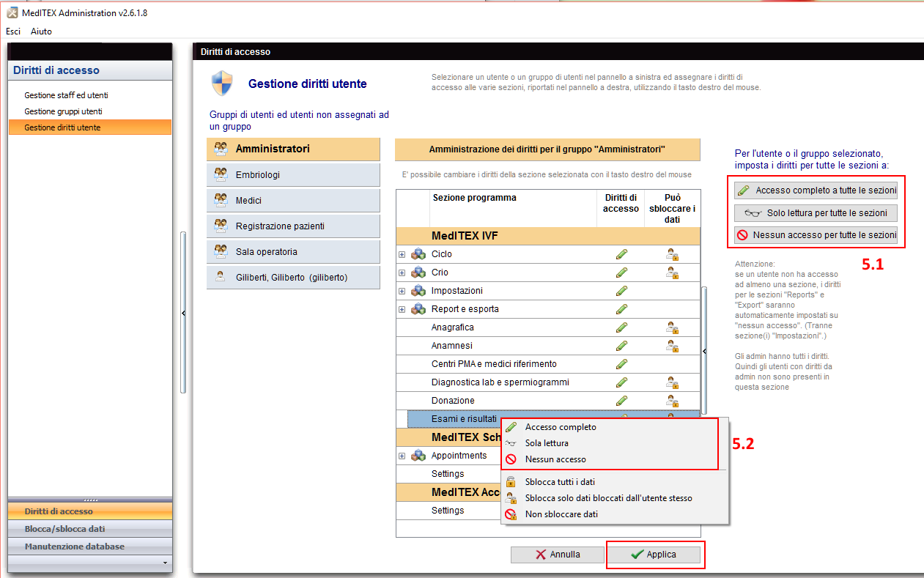Click the shield icon next to Gestione diritti utente
This screenshot has width=924, height=578.
pos(222,84)
